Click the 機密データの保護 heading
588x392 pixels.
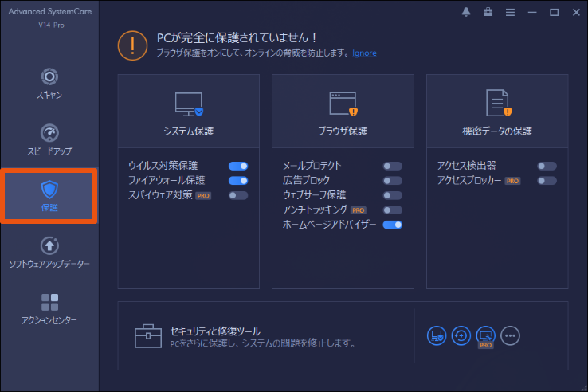(497, 131)
